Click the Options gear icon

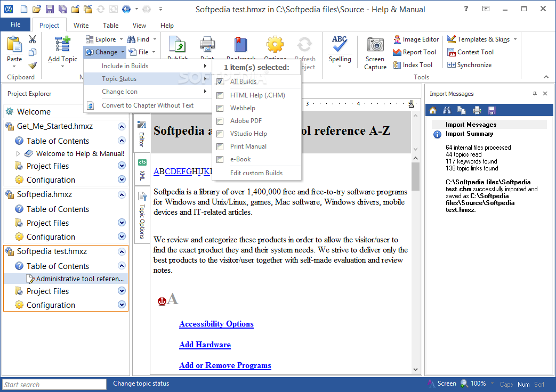coord(275,45)
